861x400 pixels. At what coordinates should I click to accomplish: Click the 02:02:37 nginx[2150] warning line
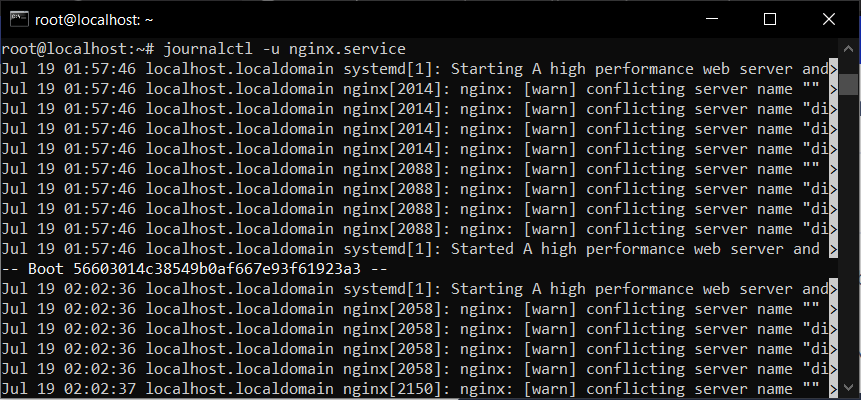(419, 389)
